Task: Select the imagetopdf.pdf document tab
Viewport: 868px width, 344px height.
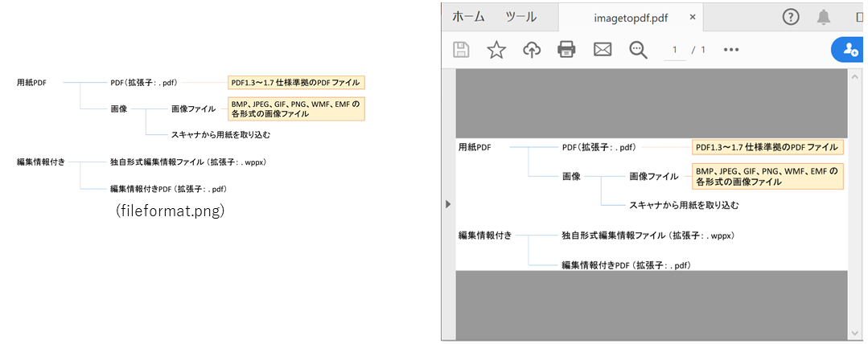Action: pyautogui.click(x=631, y=18)
